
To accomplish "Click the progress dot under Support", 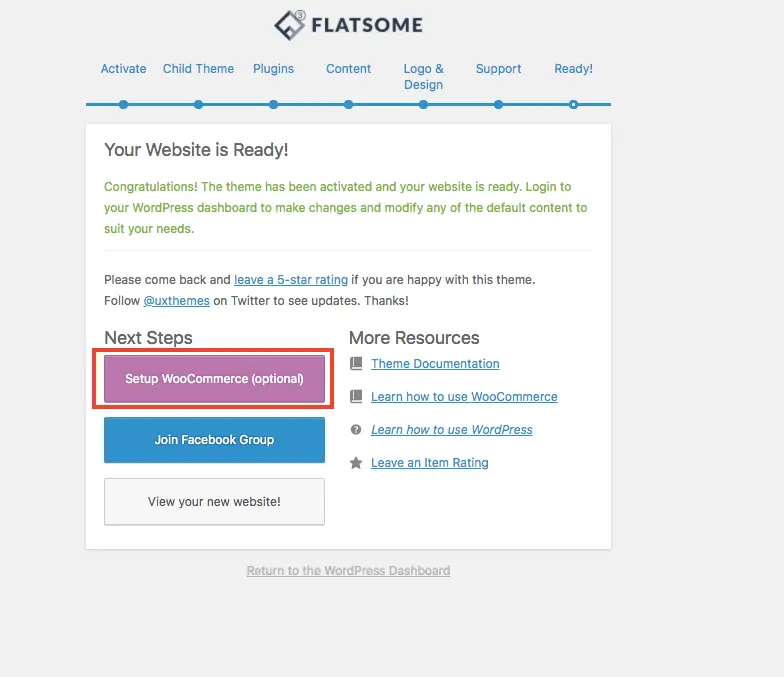I will click(498, 104).
